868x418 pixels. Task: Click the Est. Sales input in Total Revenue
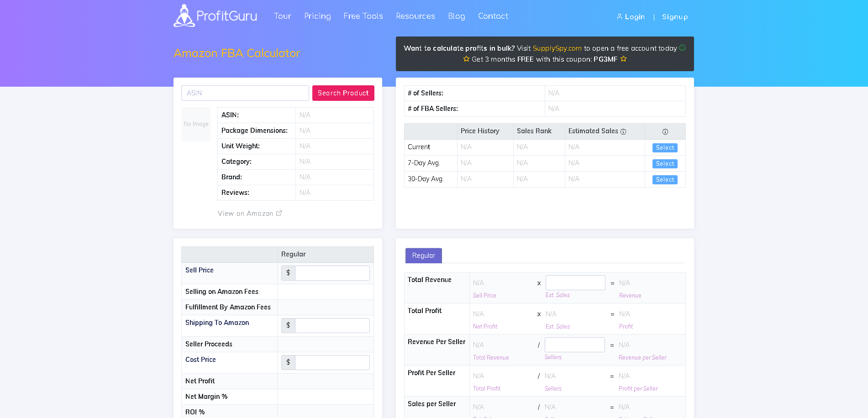pos(575,283)
